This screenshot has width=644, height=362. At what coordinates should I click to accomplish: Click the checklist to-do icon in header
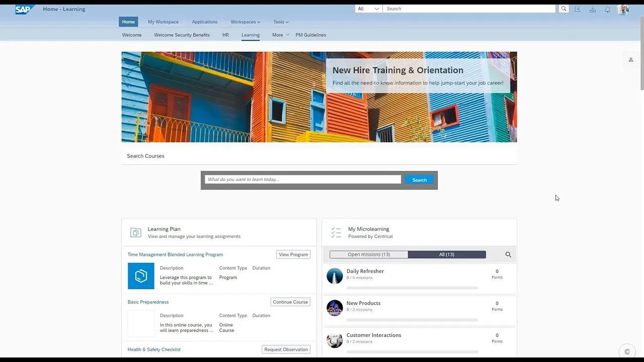pyautogui.click(x=578, y=9)
